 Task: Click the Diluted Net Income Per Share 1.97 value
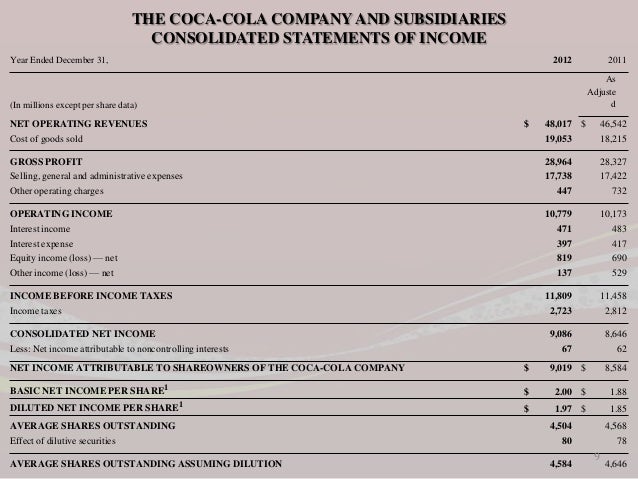[x=564, y=408]
